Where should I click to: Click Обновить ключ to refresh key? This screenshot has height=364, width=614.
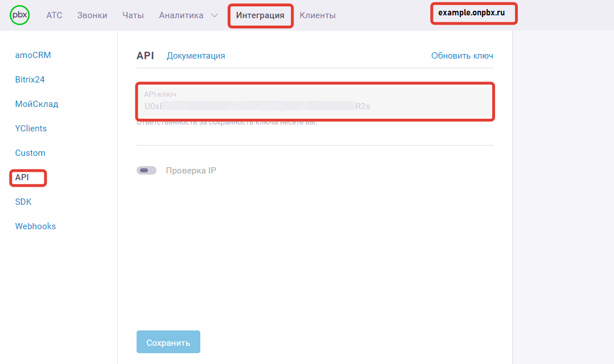click(462, 56)
